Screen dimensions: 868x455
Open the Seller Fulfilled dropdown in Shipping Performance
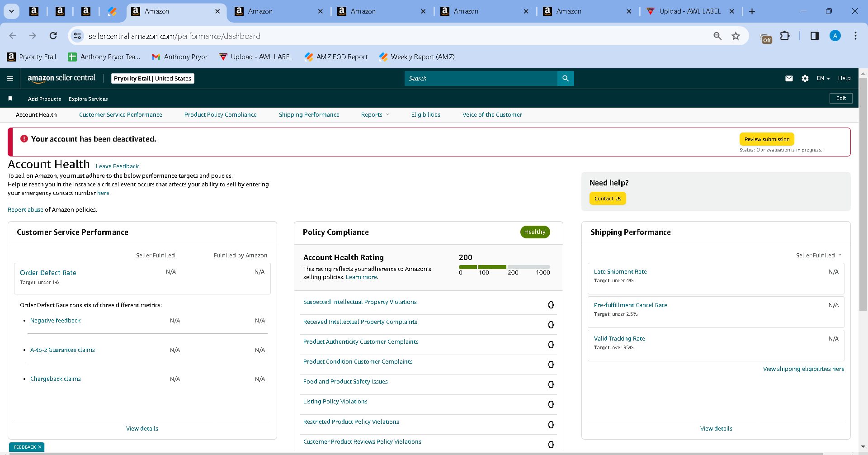pyautogui.click(x=819, y=255)
